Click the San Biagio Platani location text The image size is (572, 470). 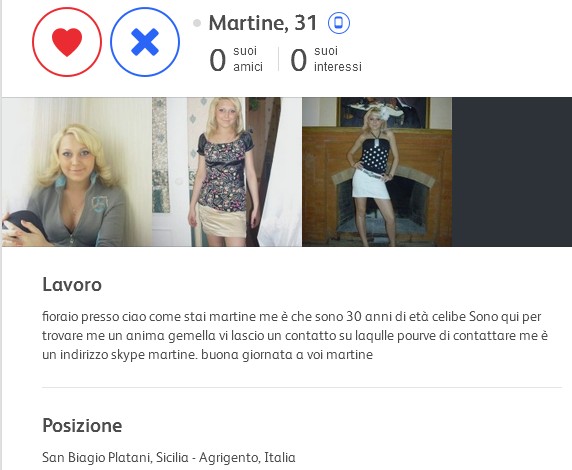click(169, 457)
